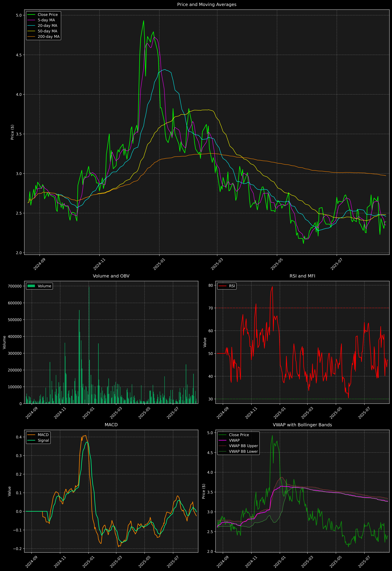Click the 200-day MA legend line swatch
The height and width of the screenshot is (571, 392).
31,37
